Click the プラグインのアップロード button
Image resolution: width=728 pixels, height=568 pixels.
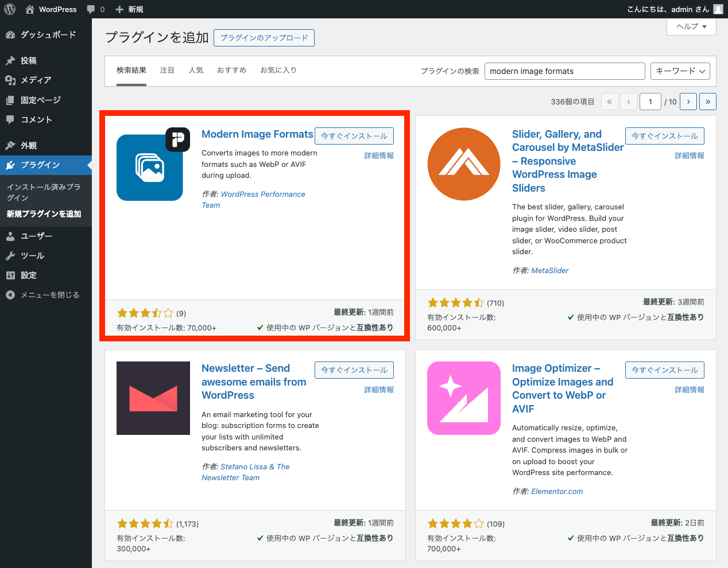(x=264, y=38)
